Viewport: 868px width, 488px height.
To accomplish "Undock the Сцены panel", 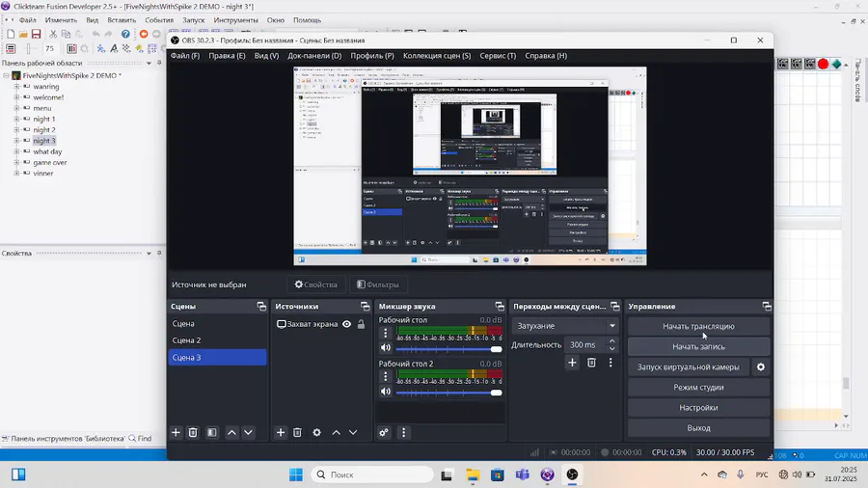I will coord(261,307).
